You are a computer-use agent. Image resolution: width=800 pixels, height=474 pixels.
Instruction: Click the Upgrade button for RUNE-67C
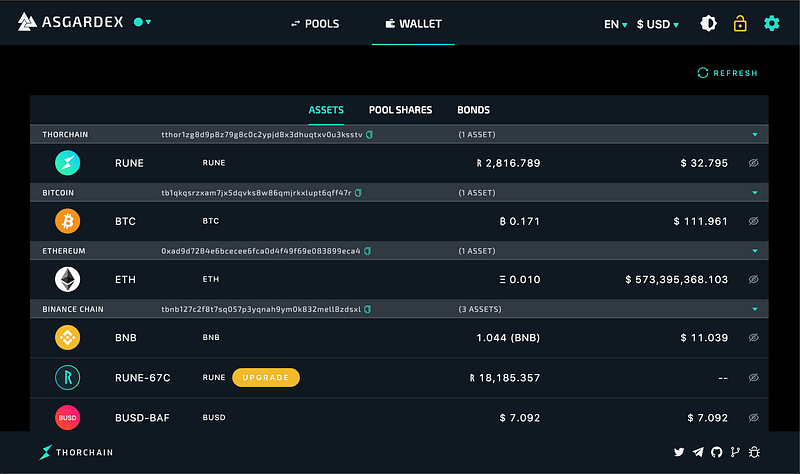pos(266,378)
